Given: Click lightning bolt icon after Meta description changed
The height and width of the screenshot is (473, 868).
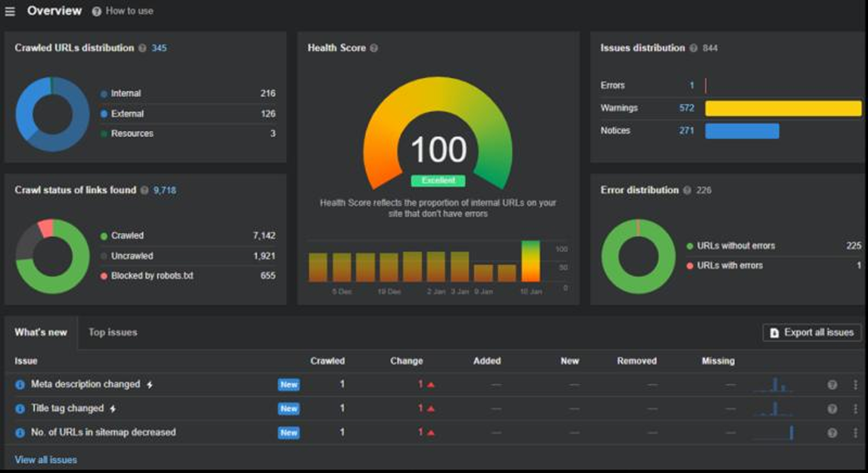Looking at the screenshot, I should 150,385.
